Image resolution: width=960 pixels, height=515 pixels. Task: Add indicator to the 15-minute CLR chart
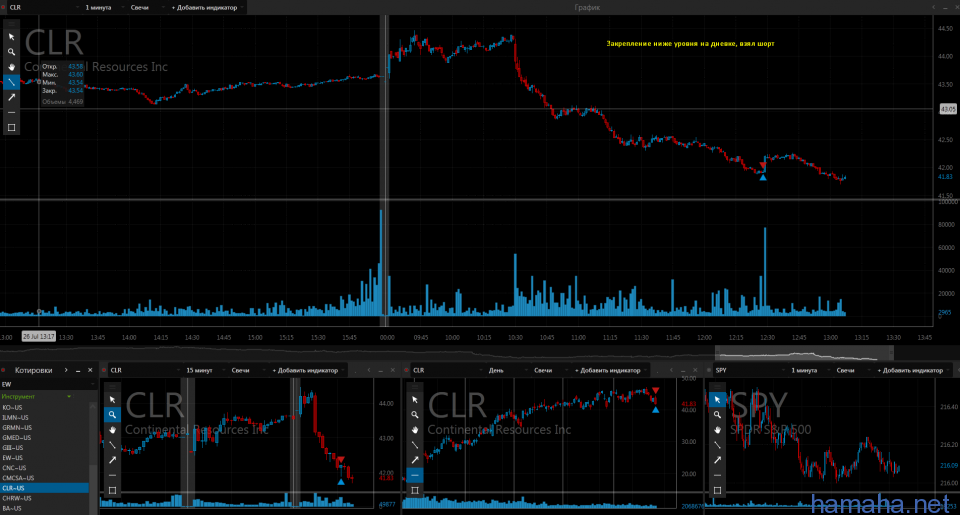(x=308, y=370)
